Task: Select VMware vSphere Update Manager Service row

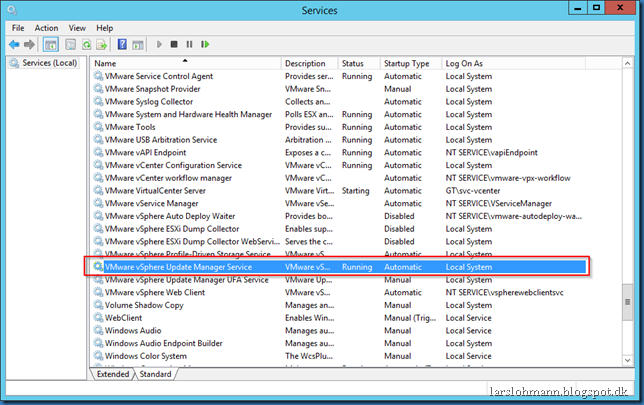Action: [339, 267]
